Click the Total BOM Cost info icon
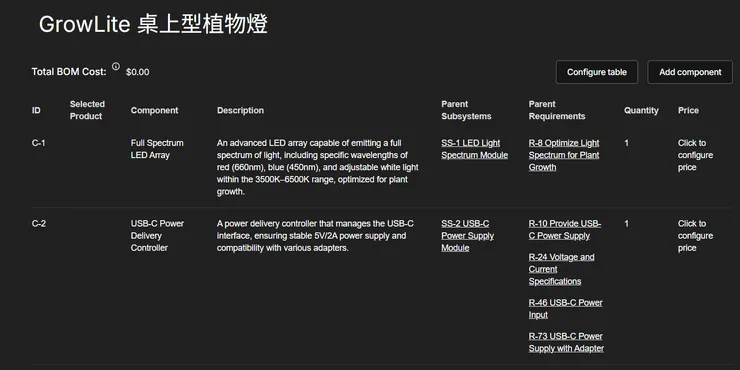 point(116,67)
